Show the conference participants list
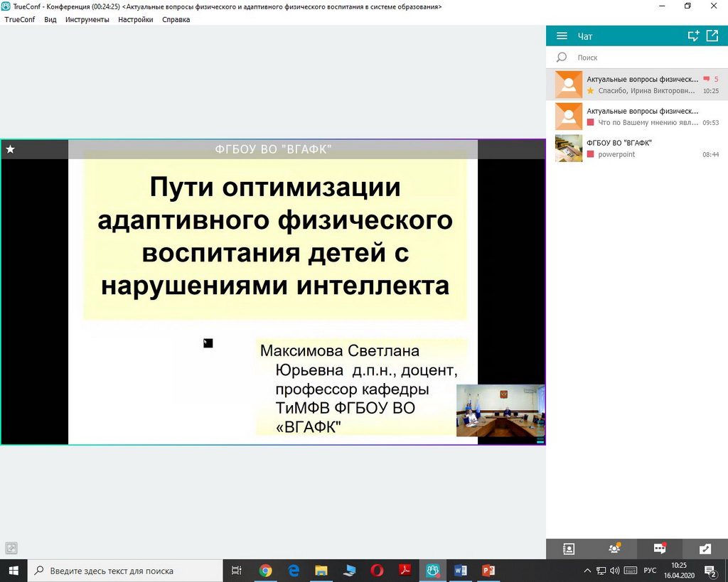Image resolution: width=728 pixels, height=582 pixels. pyautogui.click(x=614, y=549)
